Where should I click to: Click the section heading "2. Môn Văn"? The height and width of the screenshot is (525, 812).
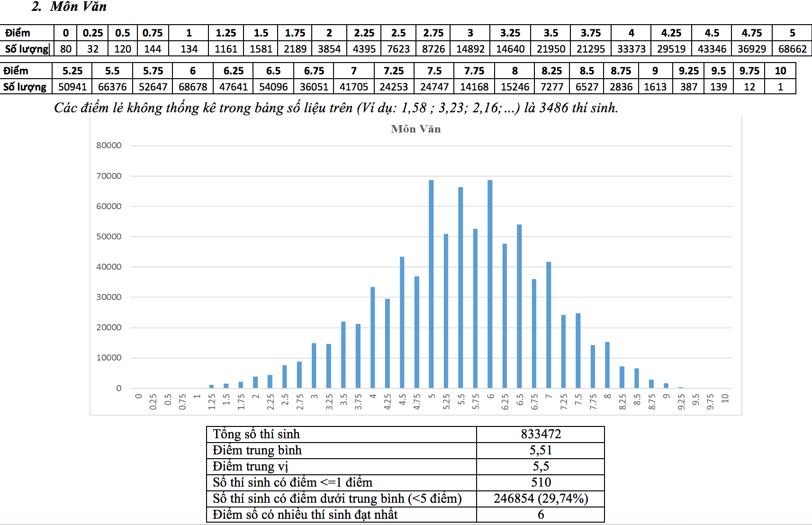pos(69,7)
